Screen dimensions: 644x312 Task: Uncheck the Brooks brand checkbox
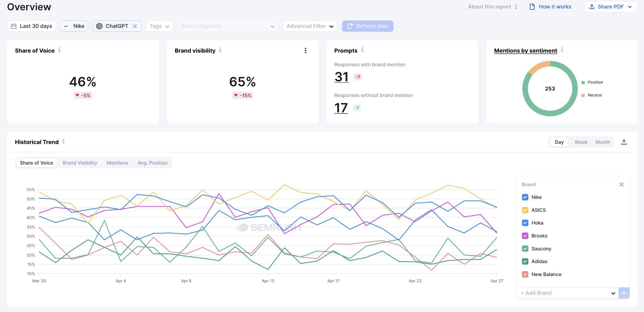(525, 236)
